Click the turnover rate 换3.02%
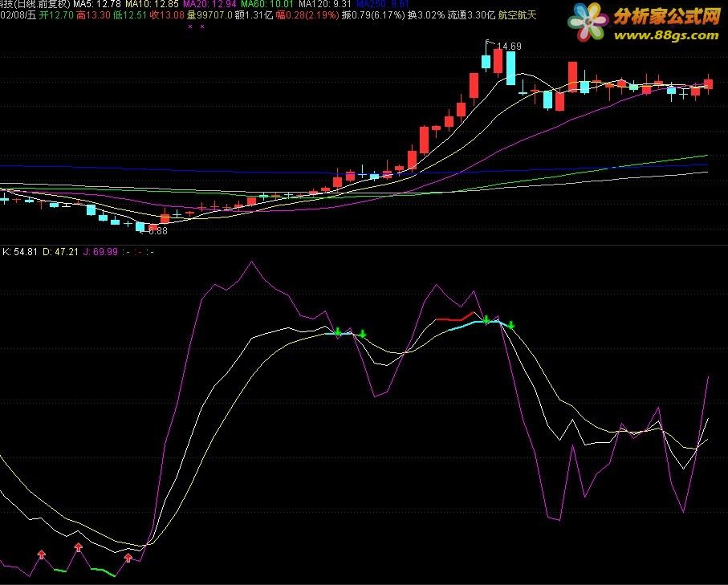This screenshot has height=585, width=728. pos(426,15)
